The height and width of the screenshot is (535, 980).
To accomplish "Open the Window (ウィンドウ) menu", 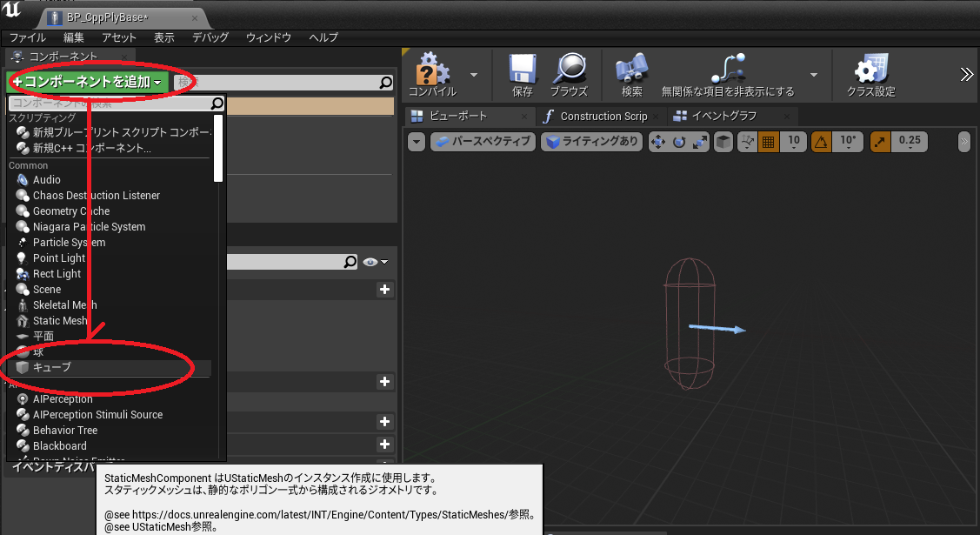I will tap(269, 37).
